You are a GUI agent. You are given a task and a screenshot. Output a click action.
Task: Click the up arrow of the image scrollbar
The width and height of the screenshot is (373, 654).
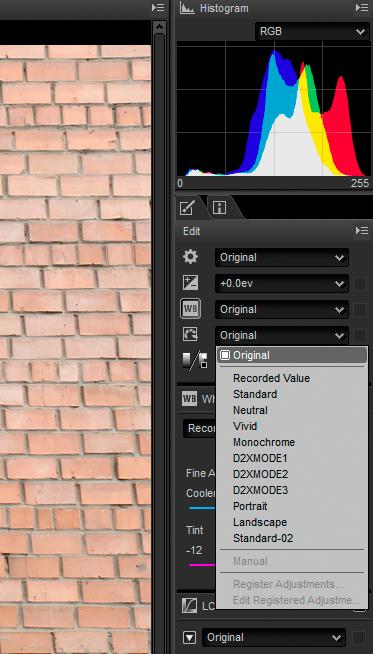[x=159, y=28]
